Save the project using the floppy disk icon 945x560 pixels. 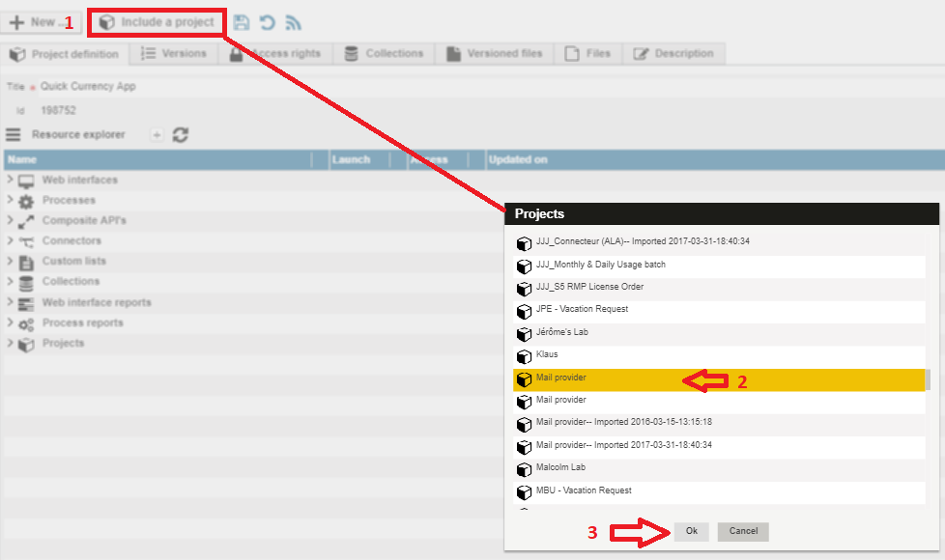(242, 21)
